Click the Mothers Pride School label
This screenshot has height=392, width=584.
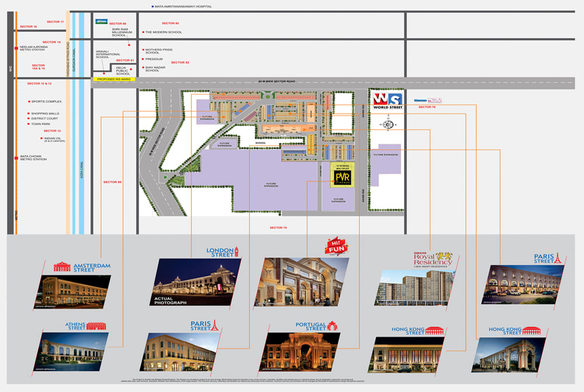(159, 51)
